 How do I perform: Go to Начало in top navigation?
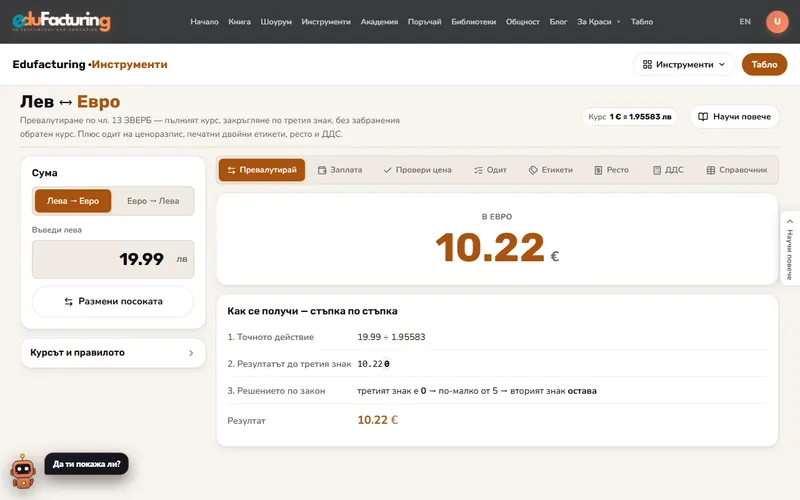coord(204,21)
